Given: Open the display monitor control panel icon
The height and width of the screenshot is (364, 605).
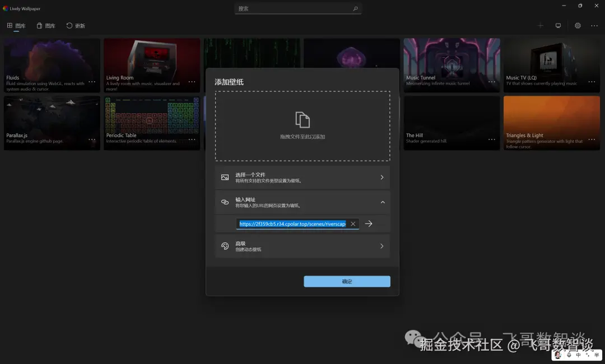Looking at the screenshot, I should click(558, 25).
